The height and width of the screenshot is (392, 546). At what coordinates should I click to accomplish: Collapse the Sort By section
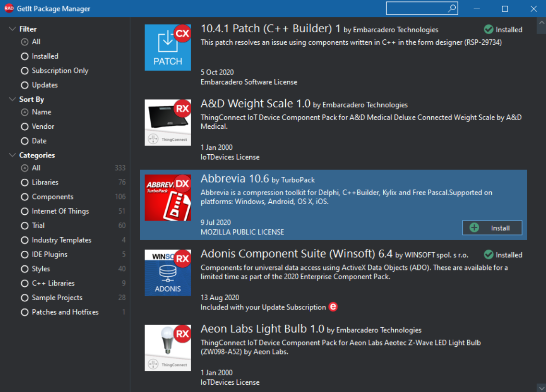12,99
